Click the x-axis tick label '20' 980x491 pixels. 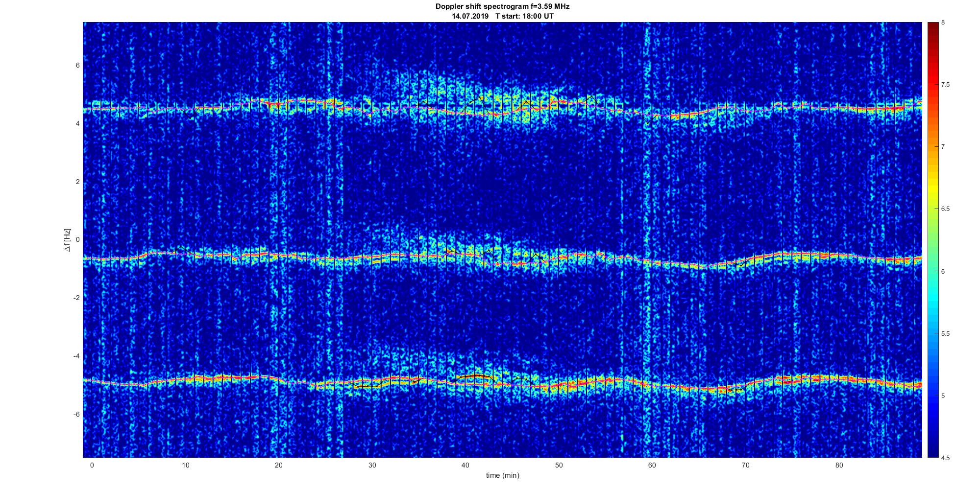click(x=279, y=465)
